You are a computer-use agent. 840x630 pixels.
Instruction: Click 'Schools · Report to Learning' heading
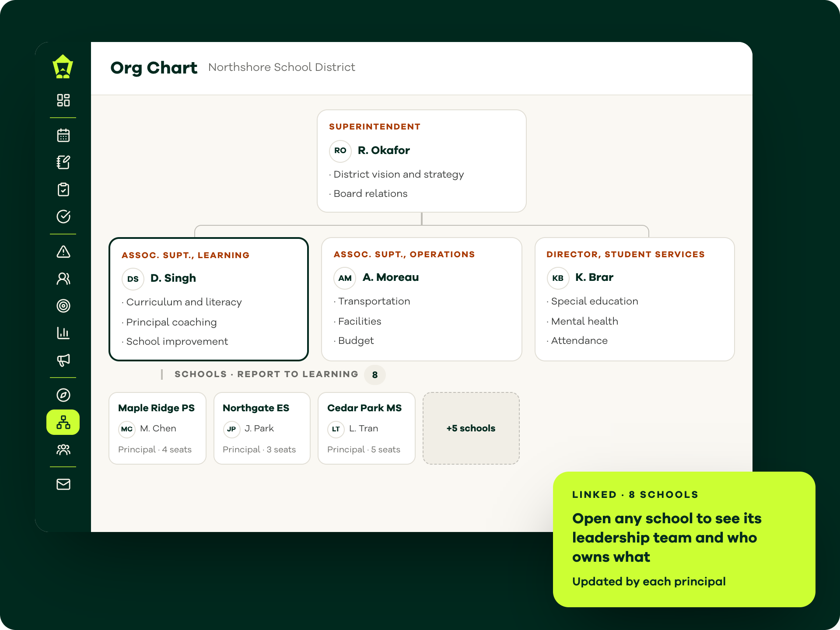click(266, 374)
